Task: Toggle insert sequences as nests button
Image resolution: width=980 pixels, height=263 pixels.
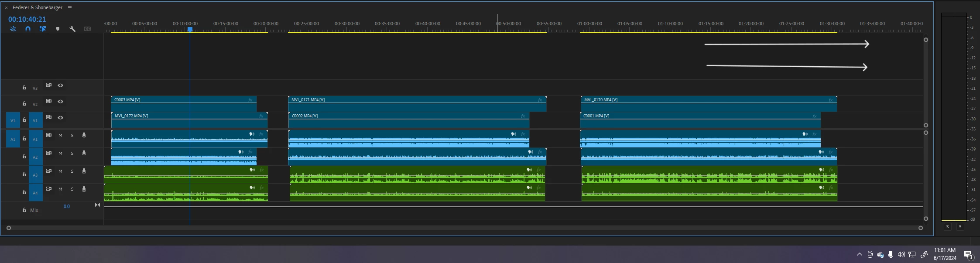Action: (13, 29)
